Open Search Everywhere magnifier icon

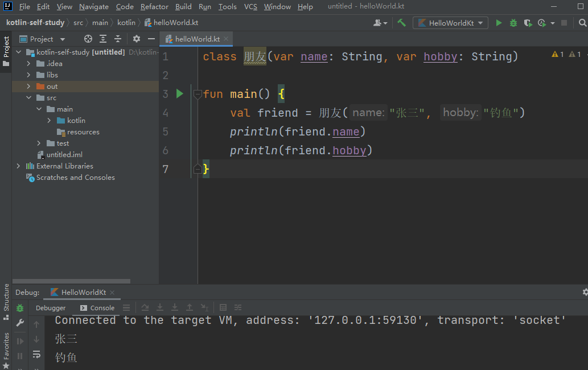[582, 23]
